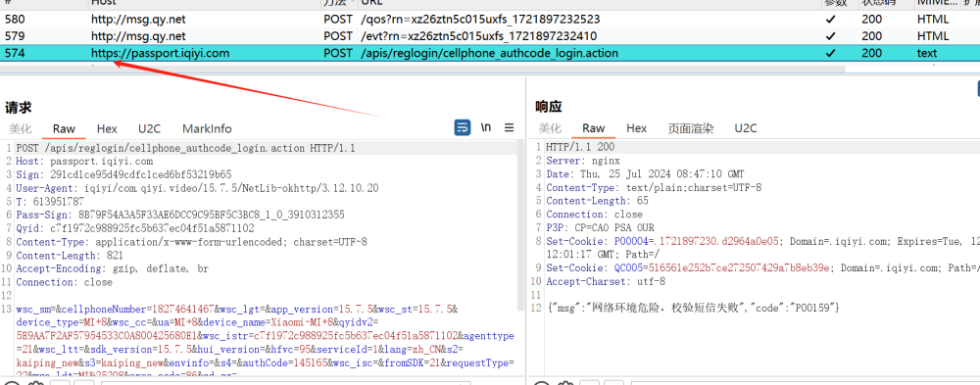980x385 pixels.
Task: Click 'Connection: close' in request
Action: click(x=65, y=282)
